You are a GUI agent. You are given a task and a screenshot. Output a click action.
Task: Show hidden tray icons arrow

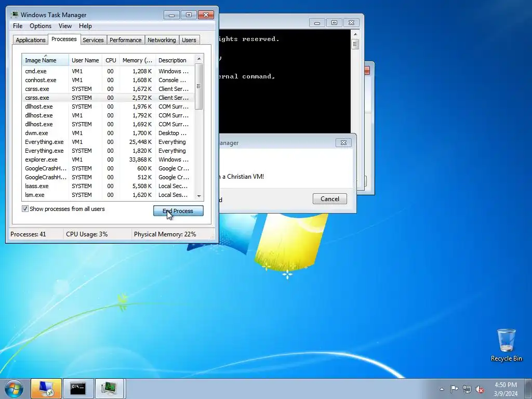(x=442, y=389)
